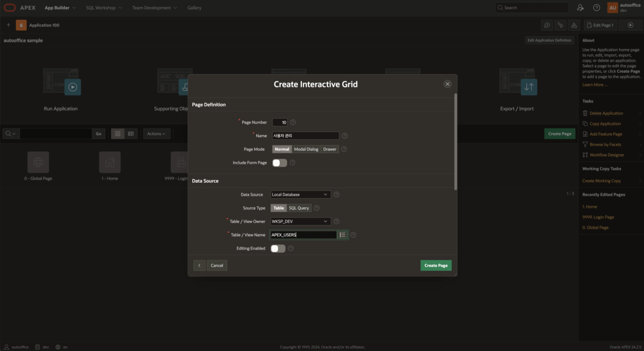Click Edit Application Definition button
This screenshot has height=351, width=644.
[549, 40]
